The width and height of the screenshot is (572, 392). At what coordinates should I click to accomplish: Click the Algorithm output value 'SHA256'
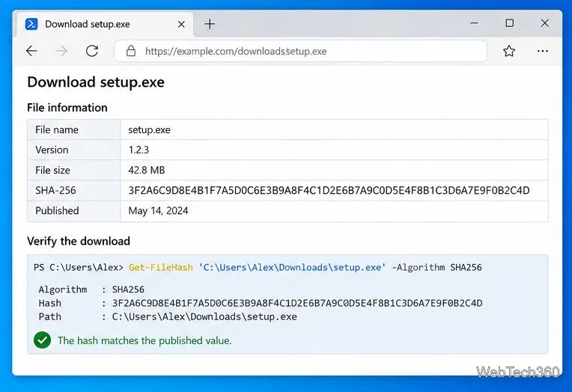pyautogui.click(x=128, y=290)
